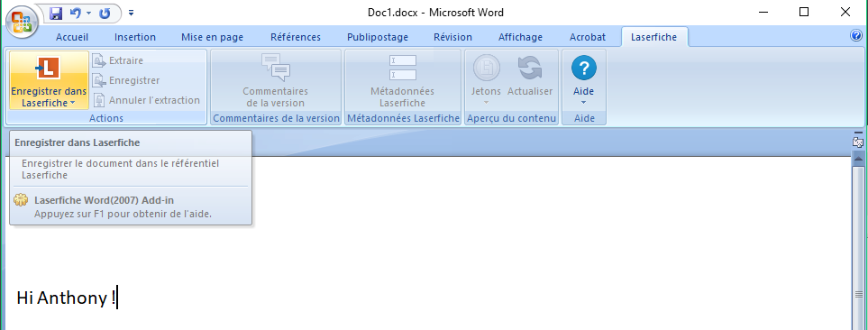Click the Extraire button

point(117,60)
